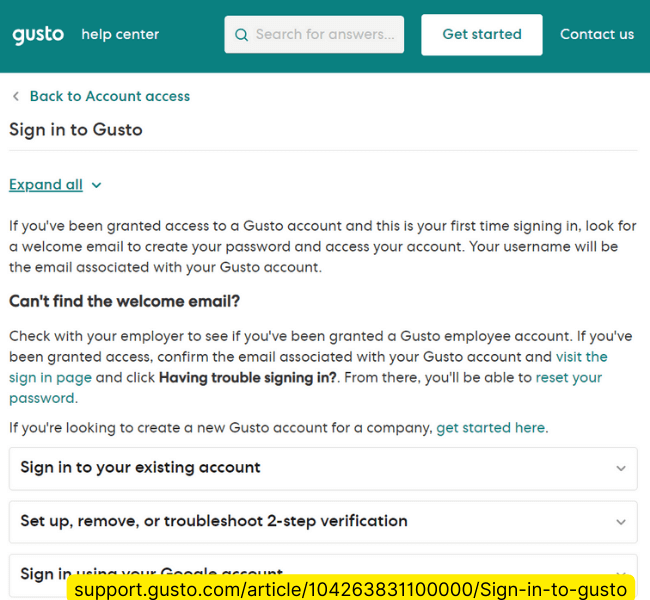650x600 pixels.
Task: Click the Get started button
Action: (x=482, y=34)
